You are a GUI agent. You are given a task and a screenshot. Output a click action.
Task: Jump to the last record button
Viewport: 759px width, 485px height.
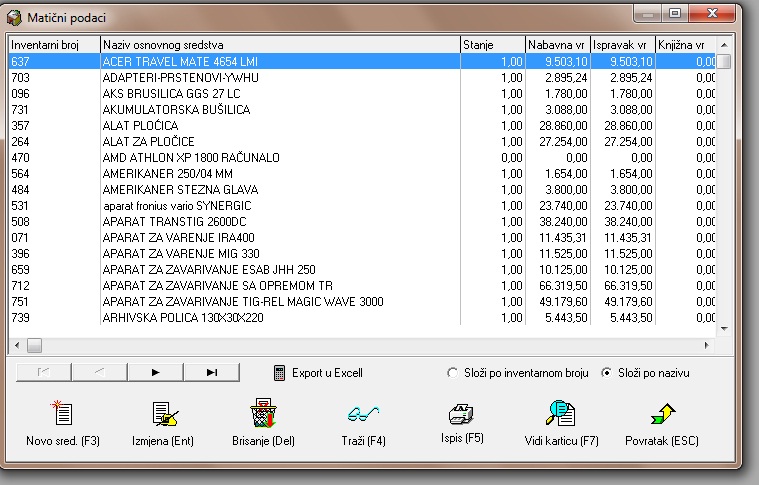(212, 372)
